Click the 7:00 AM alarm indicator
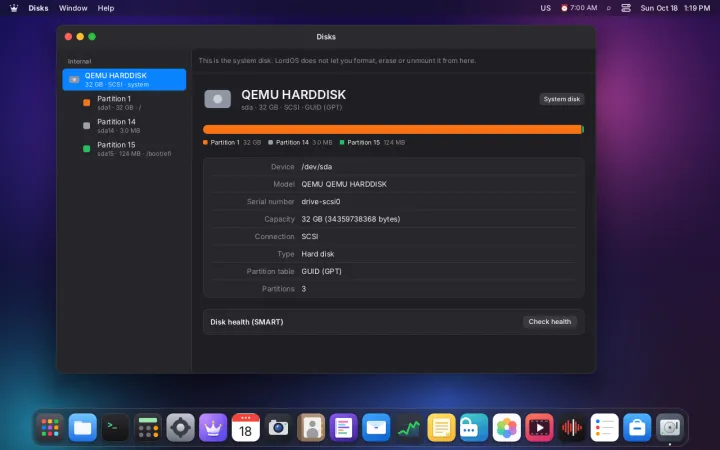The image size is (720, 450). [x=579, y=8]
